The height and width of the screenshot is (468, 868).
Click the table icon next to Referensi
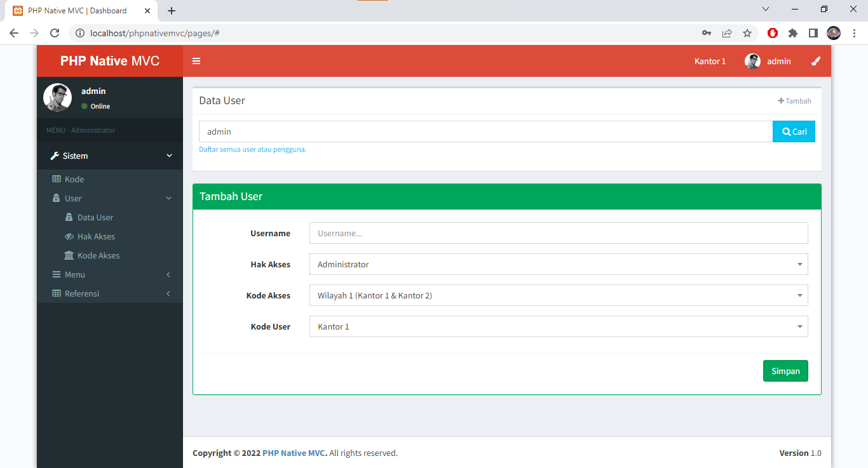pyautogui.click(x=57, y=293)
